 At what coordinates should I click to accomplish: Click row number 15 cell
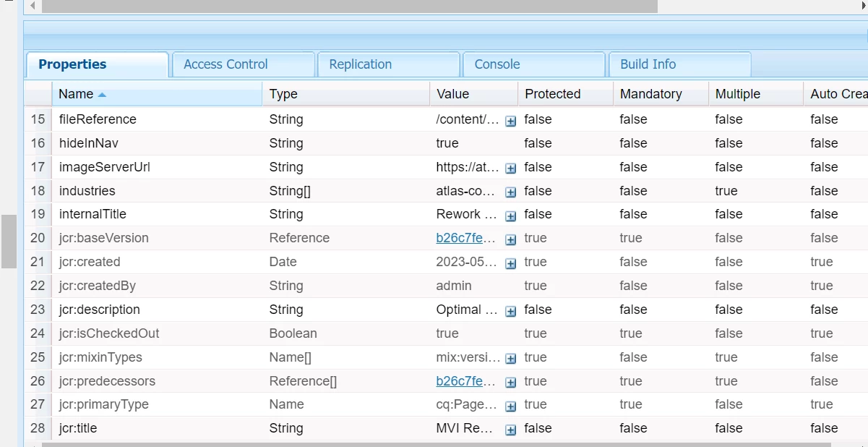38,119
